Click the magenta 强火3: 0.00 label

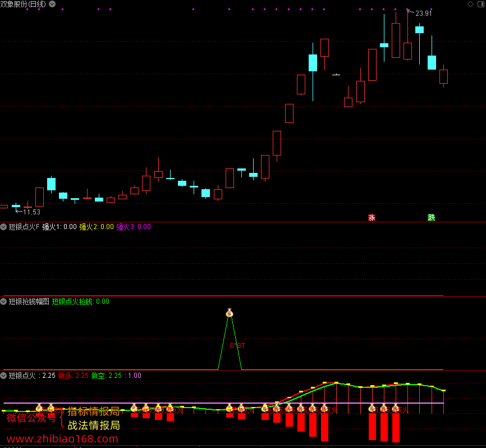point(133,227)
